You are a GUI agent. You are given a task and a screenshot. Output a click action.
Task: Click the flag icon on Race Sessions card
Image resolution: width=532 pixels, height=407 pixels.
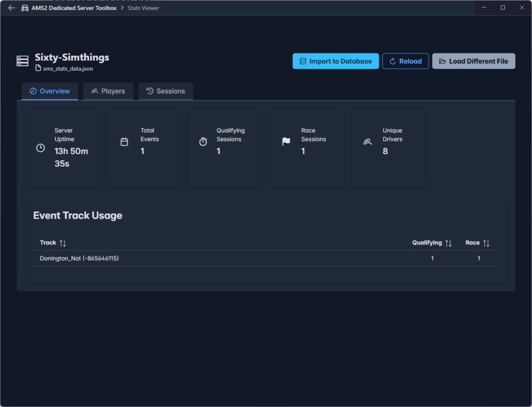coord(286,142)
